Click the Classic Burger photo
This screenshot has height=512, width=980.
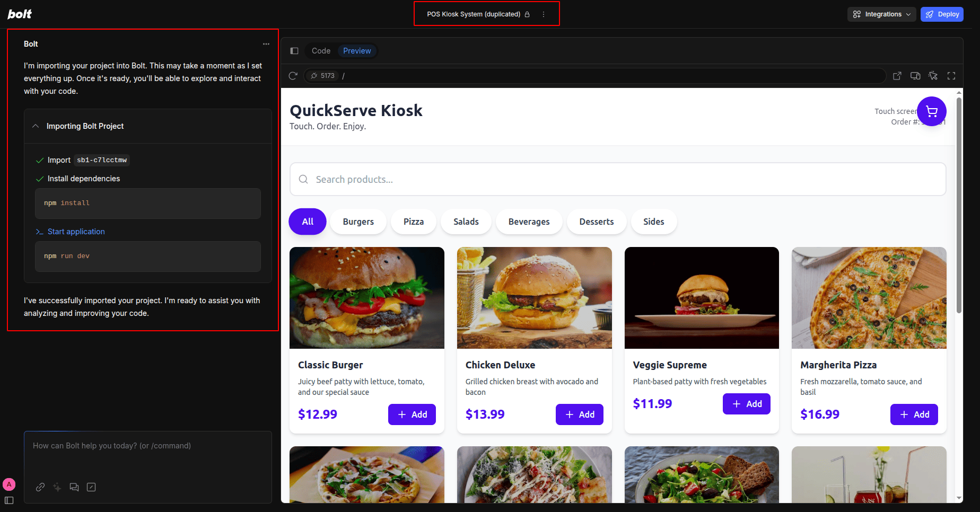coord(367,298)
